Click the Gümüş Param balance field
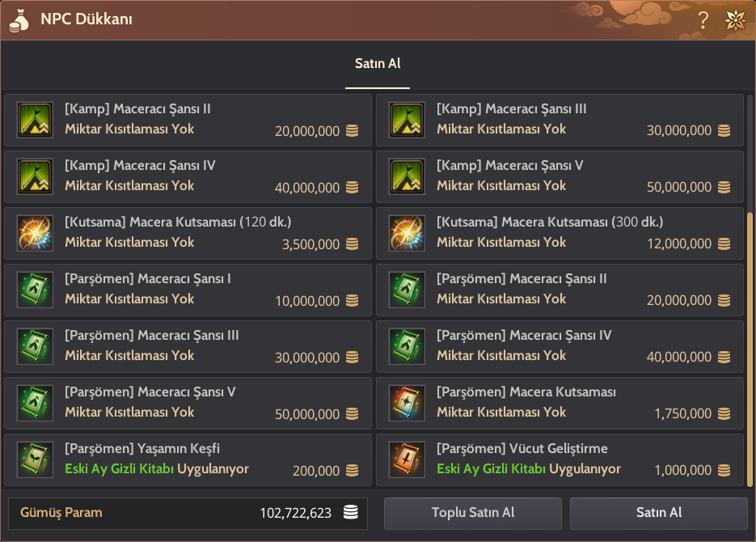This screenshot has height=542, width=756. 188,513
